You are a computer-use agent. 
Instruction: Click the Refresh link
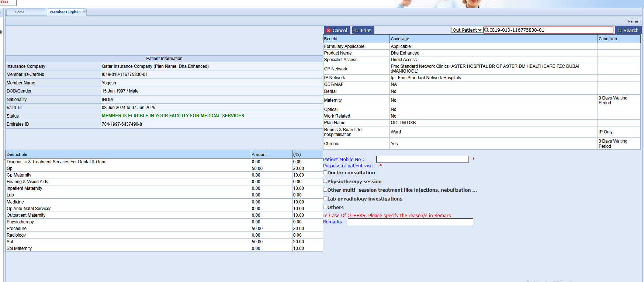634,21
